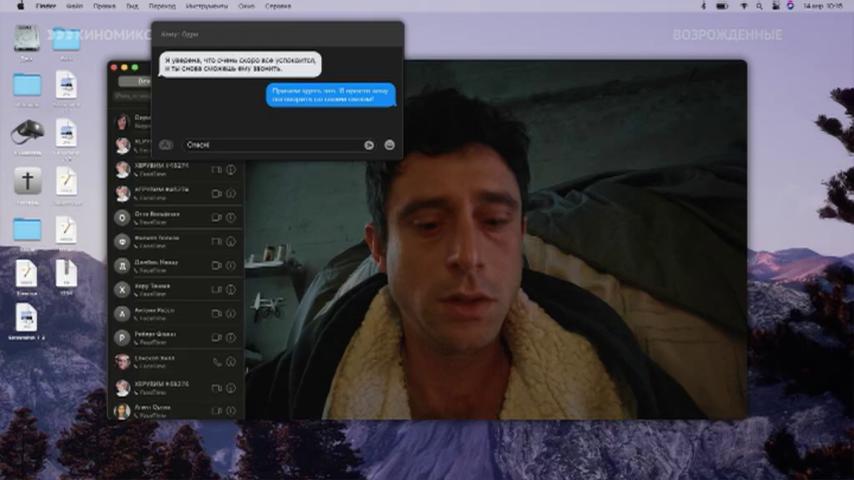
Task: Click the send arrow button in the chat
Action: [x=369, y=145]
